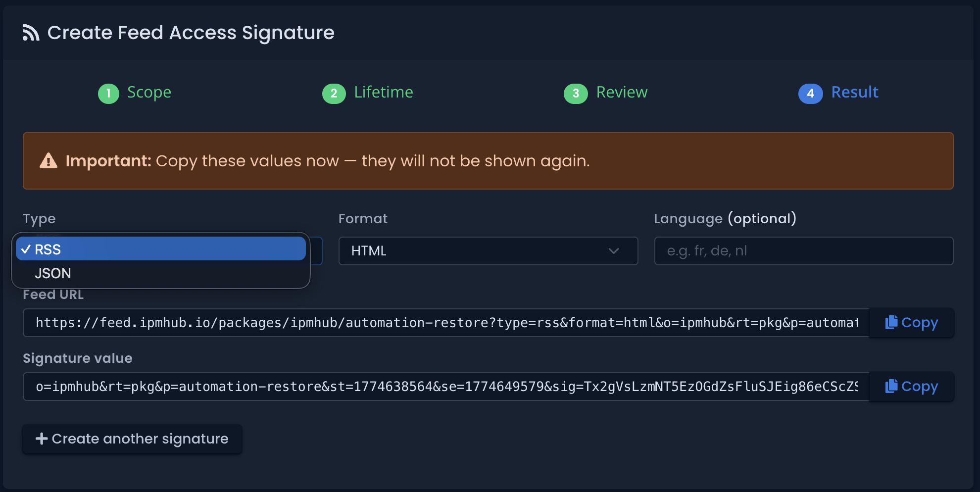Click the plus icon on Create another signature
Screen dimensions: 980x492
point(42,439)
